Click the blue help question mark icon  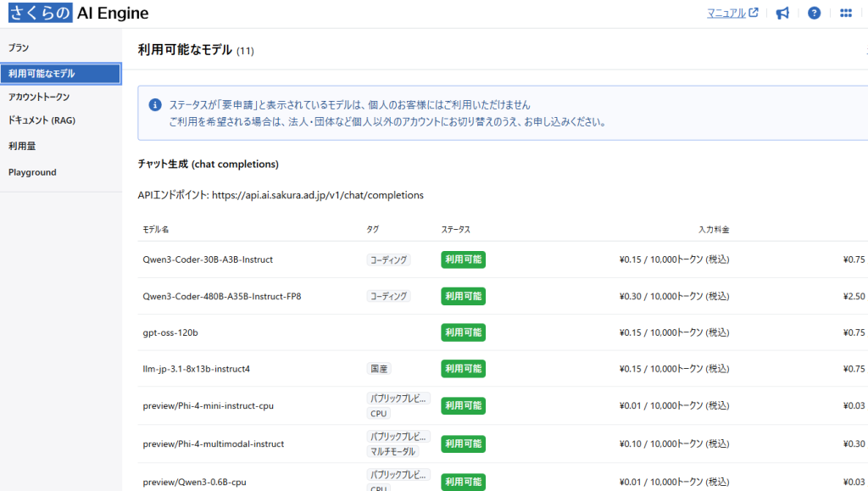(x=813, y=13)
